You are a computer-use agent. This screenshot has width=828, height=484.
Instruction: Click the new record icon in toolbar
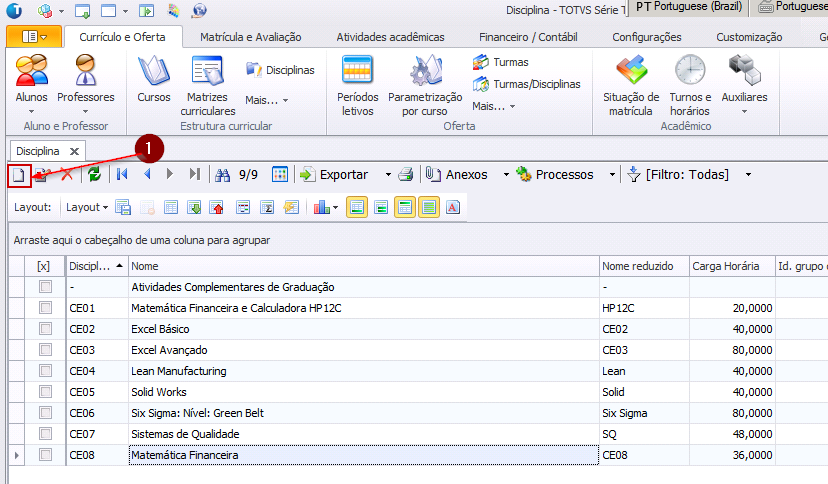(19, 175)
